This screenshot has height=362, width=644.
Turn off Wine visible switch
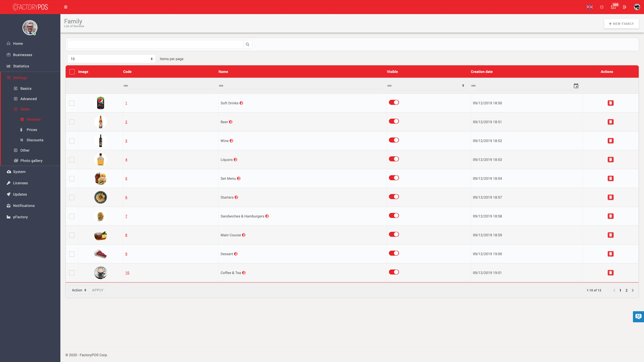(x=394, y=140)
